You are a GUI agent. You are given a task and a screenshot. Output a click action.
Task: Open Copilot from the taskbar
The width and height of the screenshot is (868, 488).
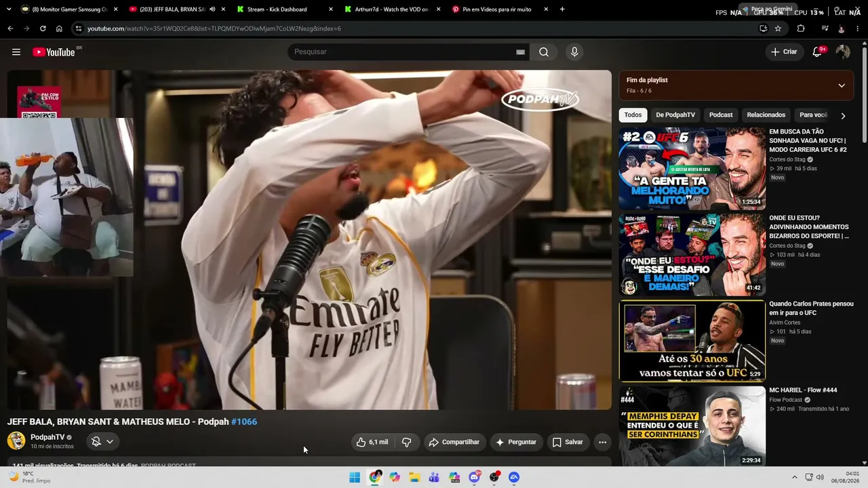point(395,477)
